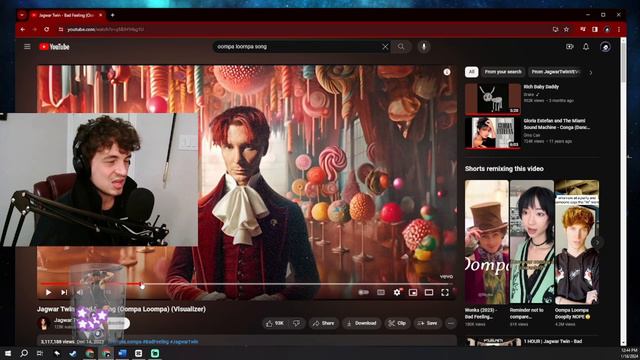The height and width of the screenshot is (360, 640).
Task: Open the YouTube notifications bell
Action: point(586,47)
